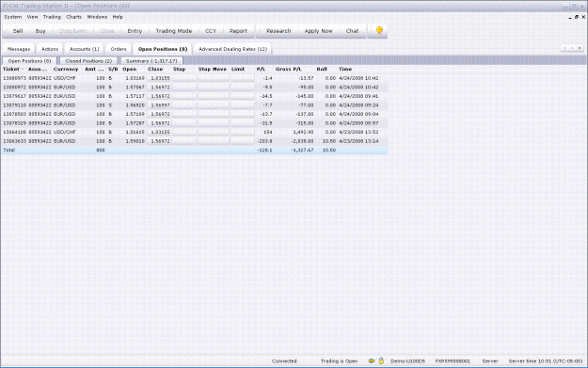Screen dimensions: 588x368
Task: Click the padlock icon in status bar
Action: (381, 360)
